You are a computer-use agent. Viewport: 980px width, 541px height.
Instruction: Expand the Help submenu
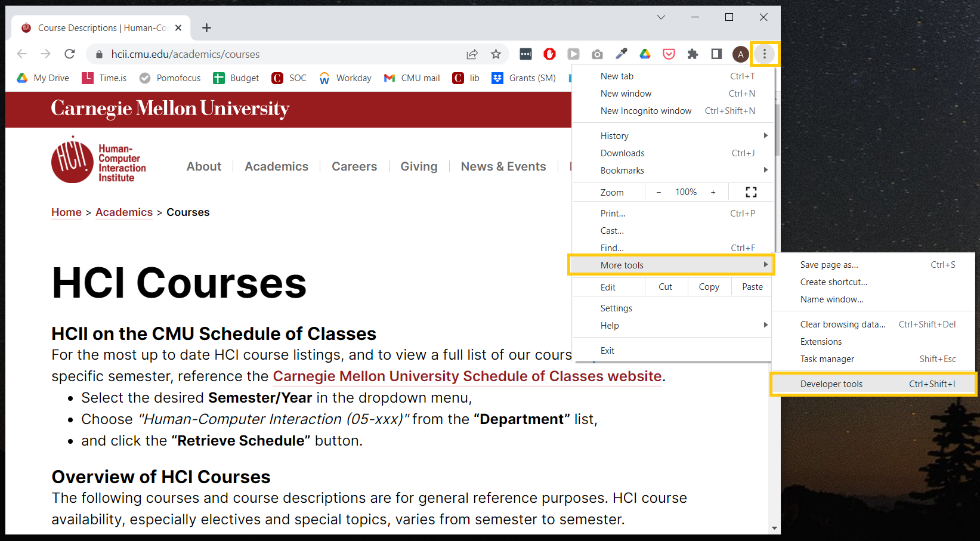[673, 326]
